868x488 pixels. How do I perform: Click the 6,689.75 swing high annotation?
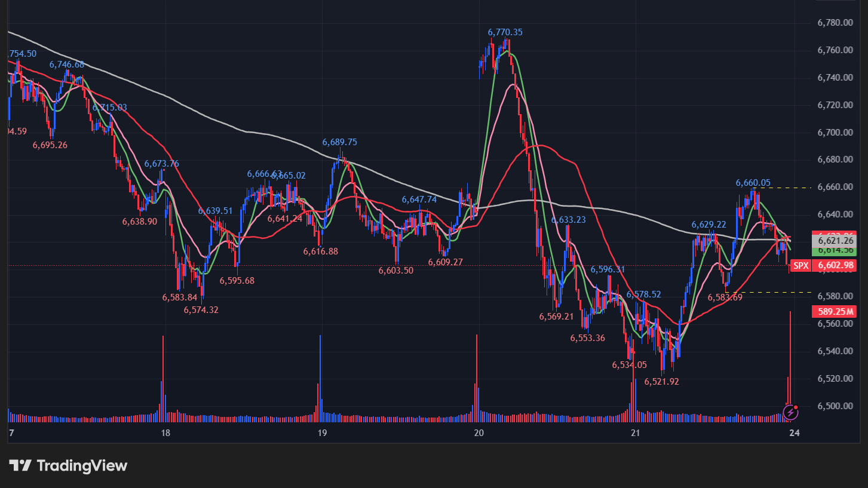[x=339, y=142]
